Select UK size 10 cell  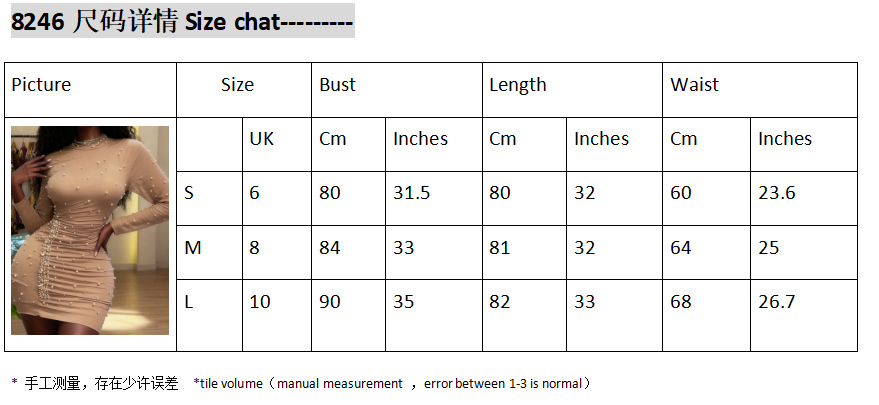point(260,301)
